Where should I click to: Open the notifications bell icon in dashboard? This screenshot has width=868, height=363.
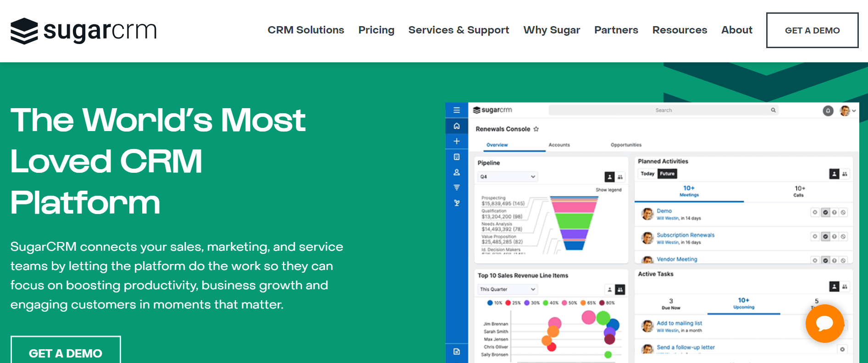click(828, 110)
